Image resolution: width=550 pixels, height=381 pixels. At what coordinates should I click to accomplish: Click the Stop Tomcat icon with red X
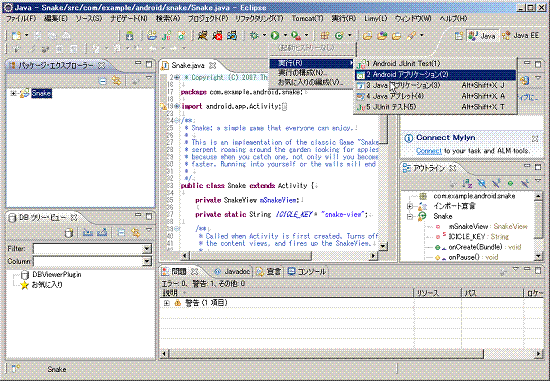[217, 35]
